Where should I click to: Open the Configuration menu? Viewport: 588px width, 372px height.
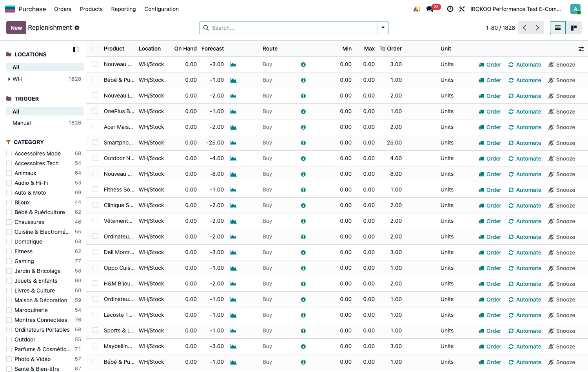[162, 9]
